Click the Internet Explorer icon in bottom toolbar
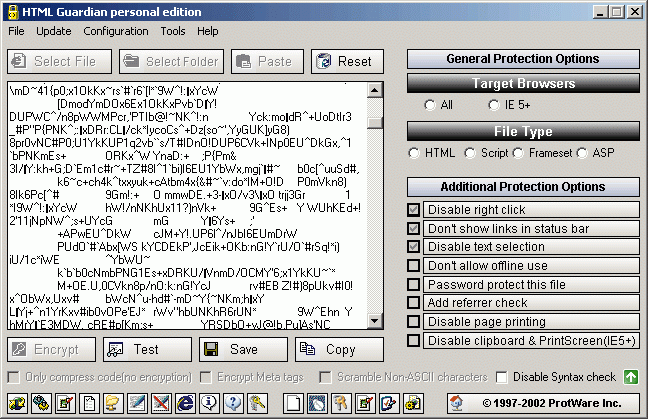The width and height of the screenshot is (648, 419). (185, 403)
